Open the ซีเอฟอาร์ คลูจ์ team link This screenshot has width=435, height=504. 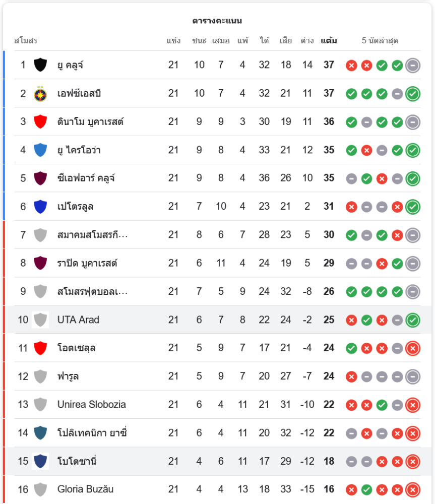point(86,178)
